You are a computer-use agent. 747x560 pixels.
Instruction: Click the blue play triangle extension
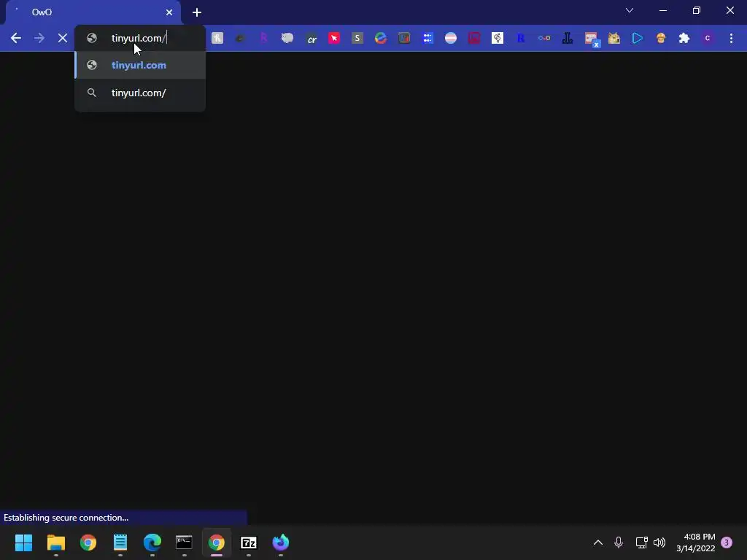coord(638,38)
